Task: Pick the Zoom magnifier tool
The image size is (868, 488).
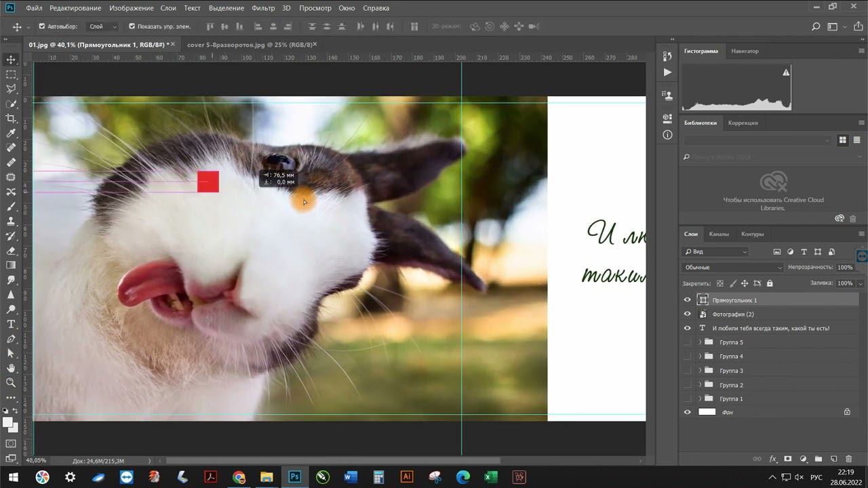Action: pos(11,383)
